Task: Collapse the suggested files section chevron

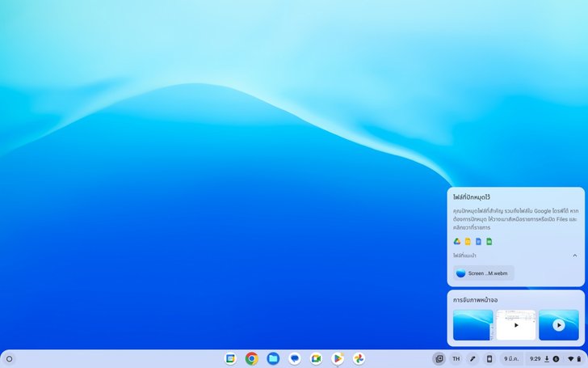Action: point(574,256)
